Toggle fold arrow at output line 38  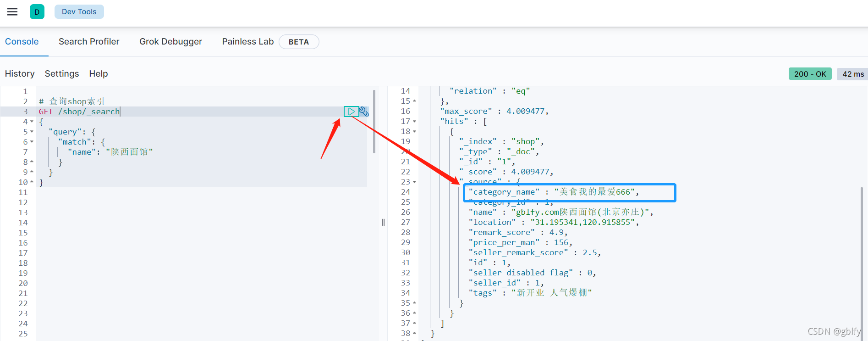(x=414, y=333)
